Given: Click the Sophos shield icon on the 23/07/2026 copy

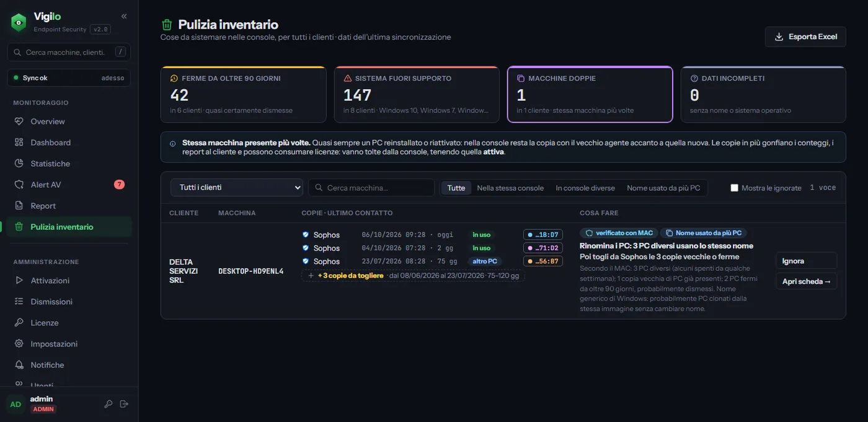Looking at the screenshot, I should tap(306, 262).
